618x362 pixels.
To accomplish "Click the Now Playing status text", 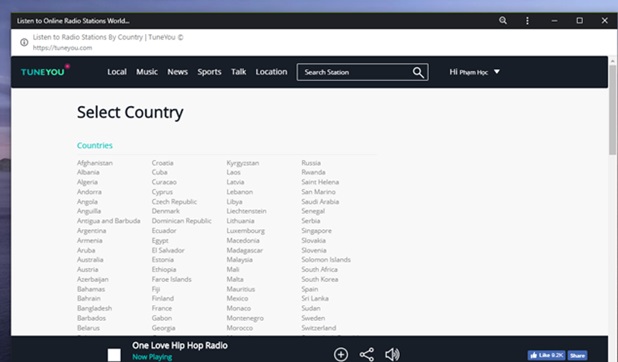I will coord(152,357).
